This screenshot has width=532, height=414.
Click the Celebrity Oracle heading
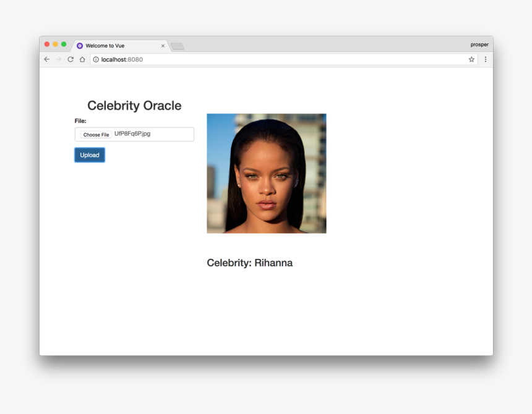[x=134, y=106]
